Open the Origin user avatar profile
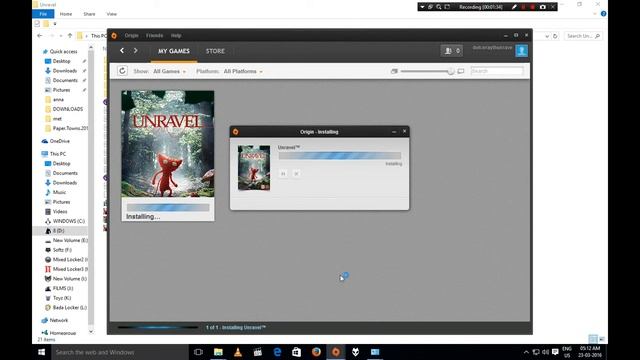This screenshot has width=640, height=360. tap(521, 51)
